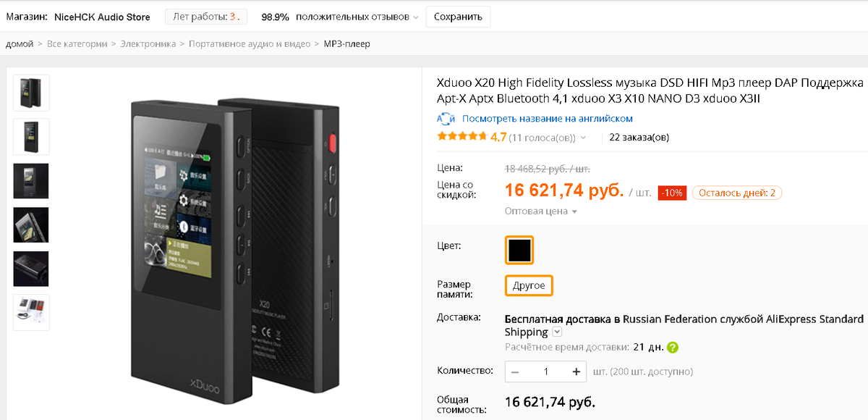
Task: Click the green delivery time help icon
Action: click(671, 347)
